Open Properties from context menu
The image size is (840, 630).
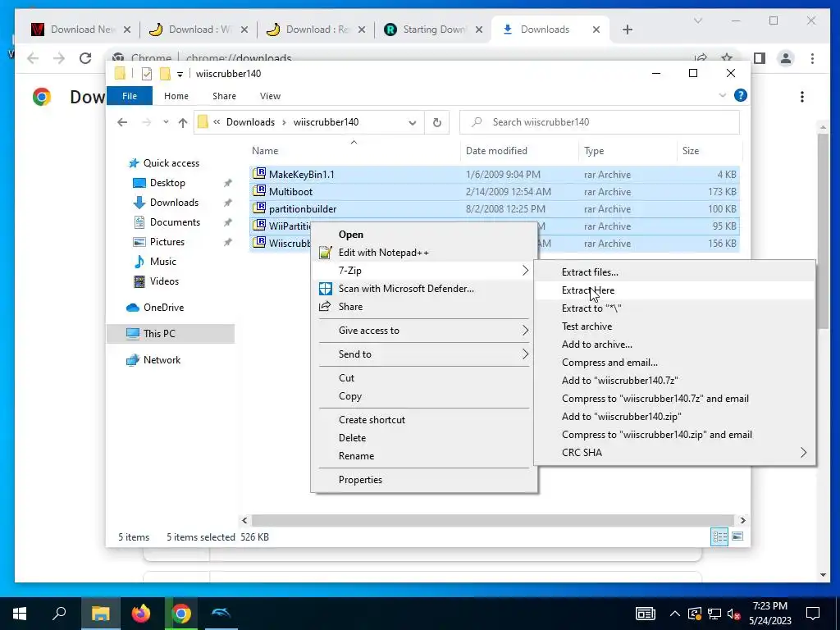point(424,479)
